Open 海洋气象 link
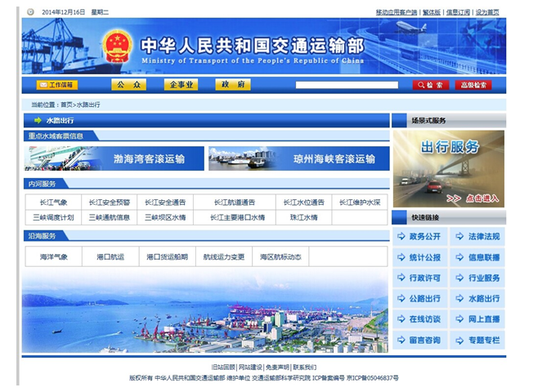The image size is (533, 392). point(54,256)
